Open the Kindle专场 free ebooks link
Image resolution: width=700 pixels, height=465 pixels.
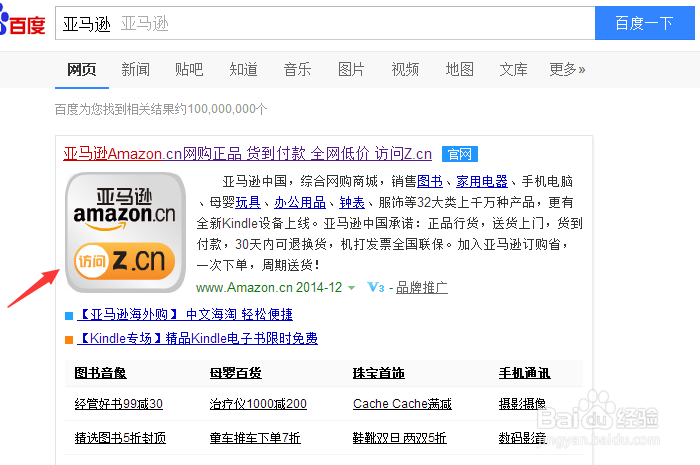click(x=198, y=338)
